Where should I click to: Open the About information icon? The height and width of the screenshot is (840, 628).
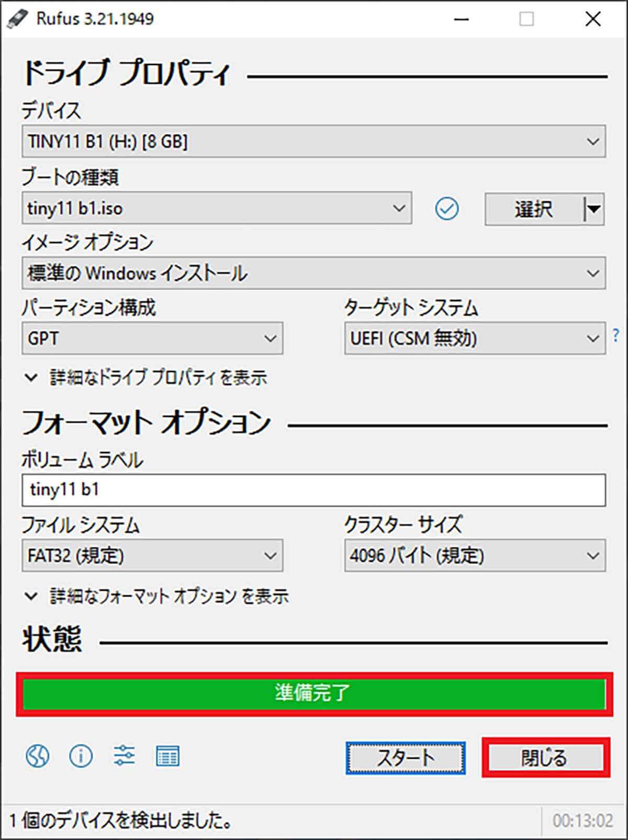pyautogui.click(x=81, y=756)
